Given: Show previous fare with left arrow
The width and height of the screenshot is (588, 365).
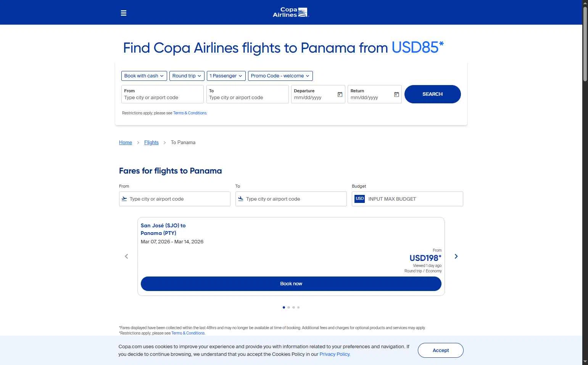Looking at the screenshot, I should 127,256.
